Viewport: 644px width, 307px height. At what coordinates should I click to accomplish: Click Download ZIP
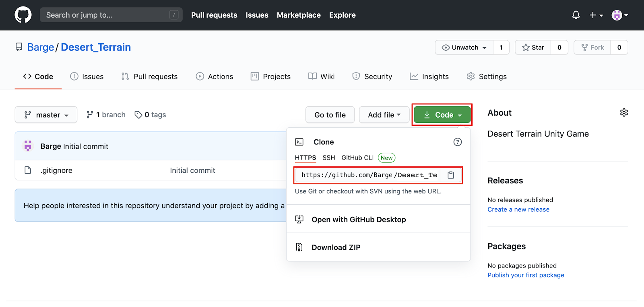tap(336, 247)
